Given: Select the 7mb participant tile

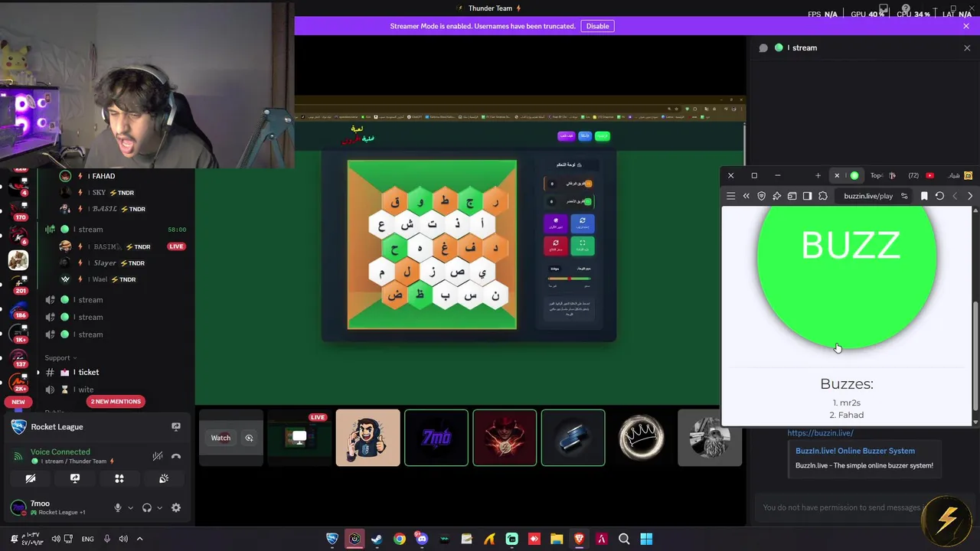Looking at the screenshot, I should coord(436,438).
